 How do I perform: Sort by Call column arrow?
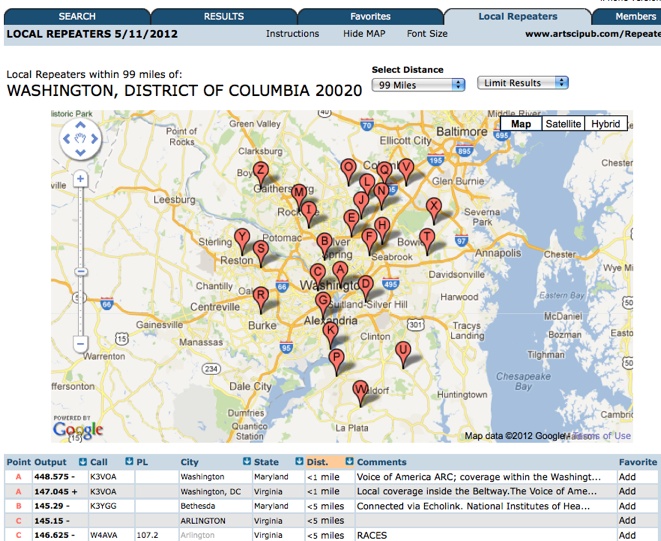[129, 461]
